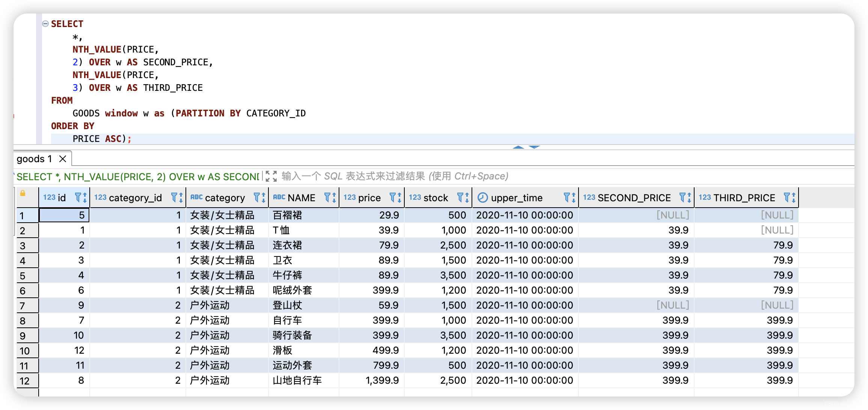Click the upper_time clock type icon
The image size is (868, 410).
click(x=482, y=197)
